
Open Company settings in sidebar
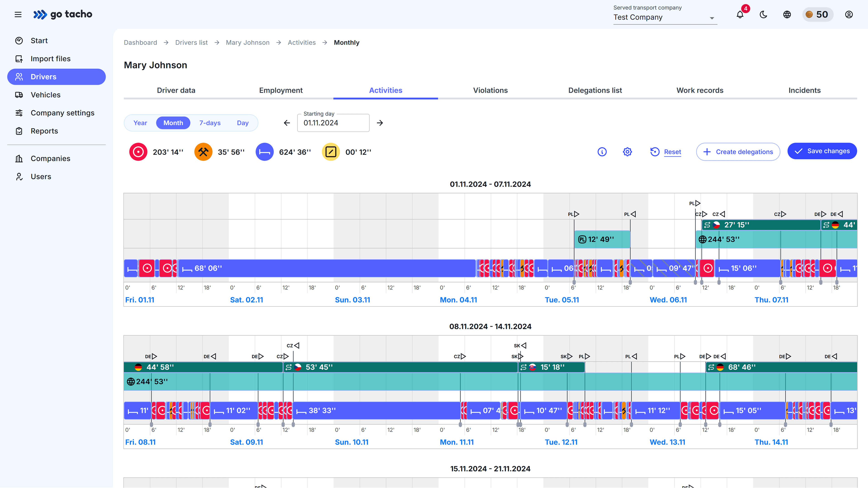[x=57, y=113]
